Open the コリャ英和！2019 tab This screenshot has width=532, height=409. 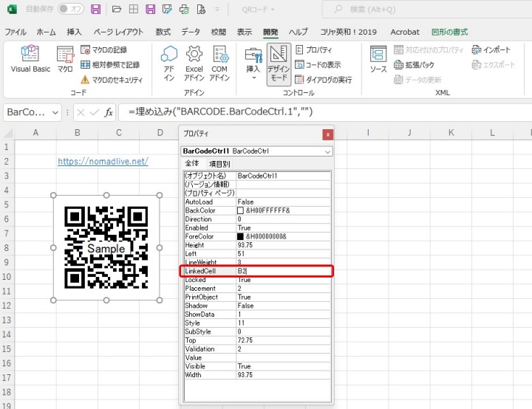pos(349,32)
